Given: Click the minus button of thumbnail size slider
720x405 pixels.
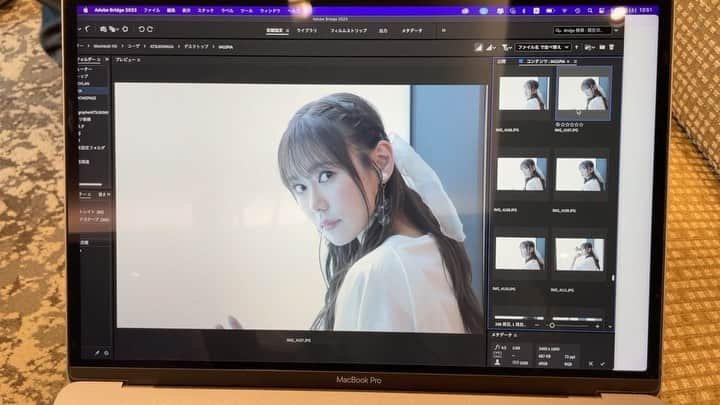Looking at the screenshot, I should pos(537,325).
